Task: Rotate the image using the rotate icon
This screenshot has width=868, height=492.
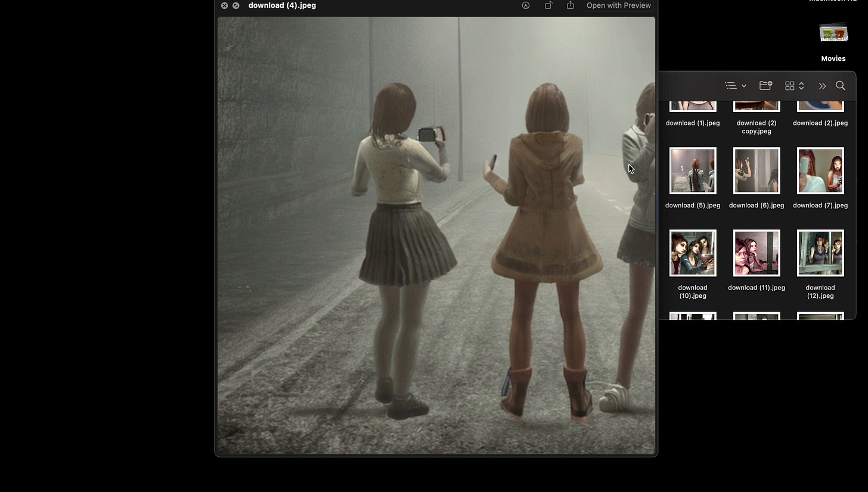Action: [x=548, y=5]
